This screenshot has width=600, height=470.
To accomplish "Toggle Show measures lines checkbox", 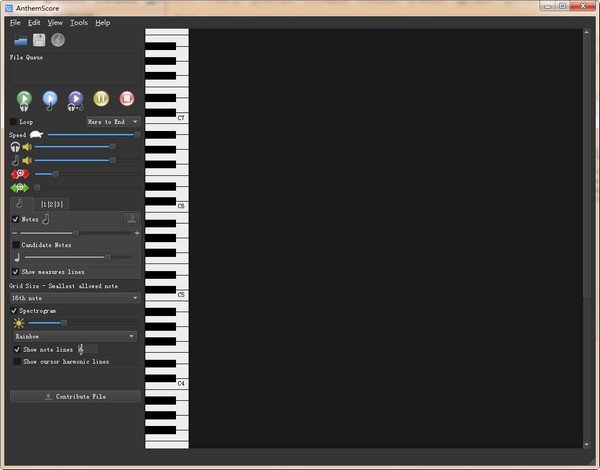I will tap(16, 272).
